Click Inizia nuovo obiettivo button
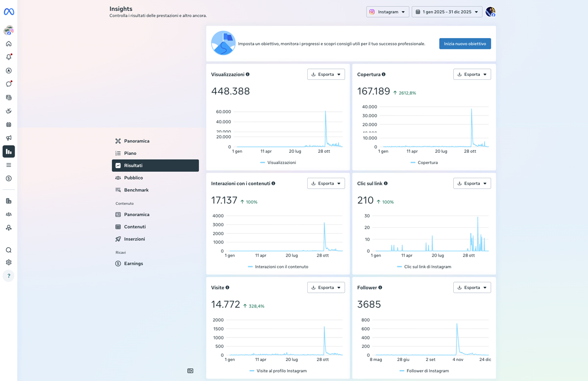588x381 pixels. tap(465, 44)
